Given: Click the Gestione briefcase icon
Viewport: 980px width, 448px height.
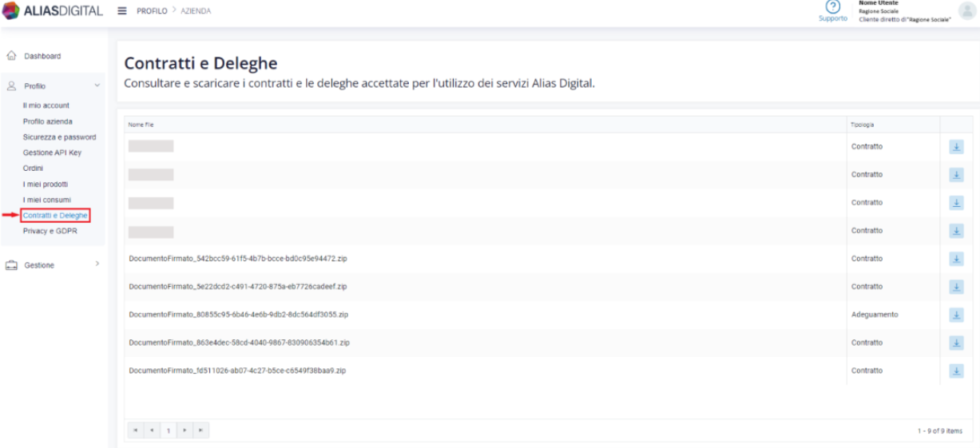Looking at the screenshot, I should click(11, 265).
